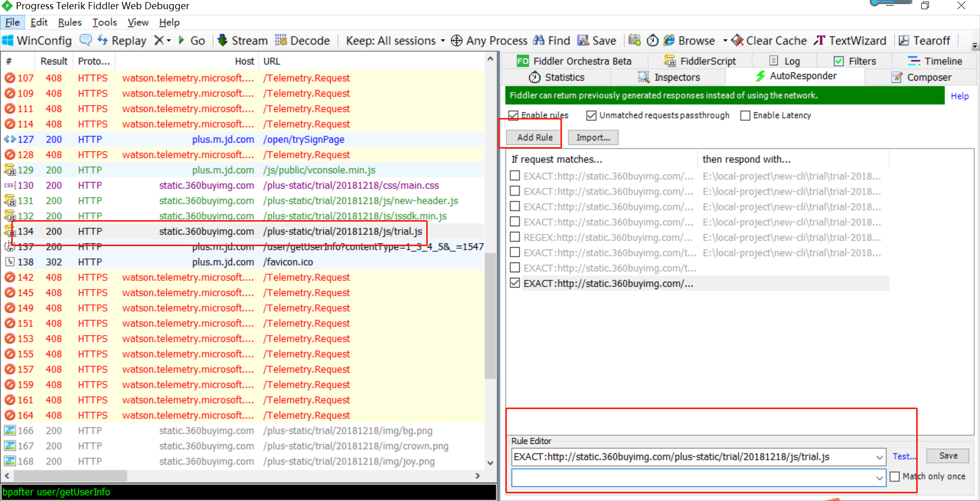
Task: Click the Test... link
Action: click(x=904, y=456)
